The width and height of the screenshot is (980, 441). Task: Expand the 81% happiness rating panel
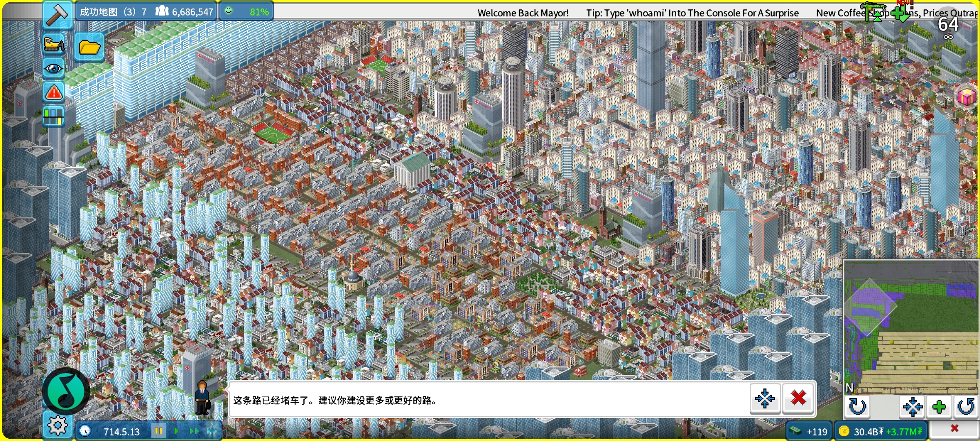click(x=246, y=11)
